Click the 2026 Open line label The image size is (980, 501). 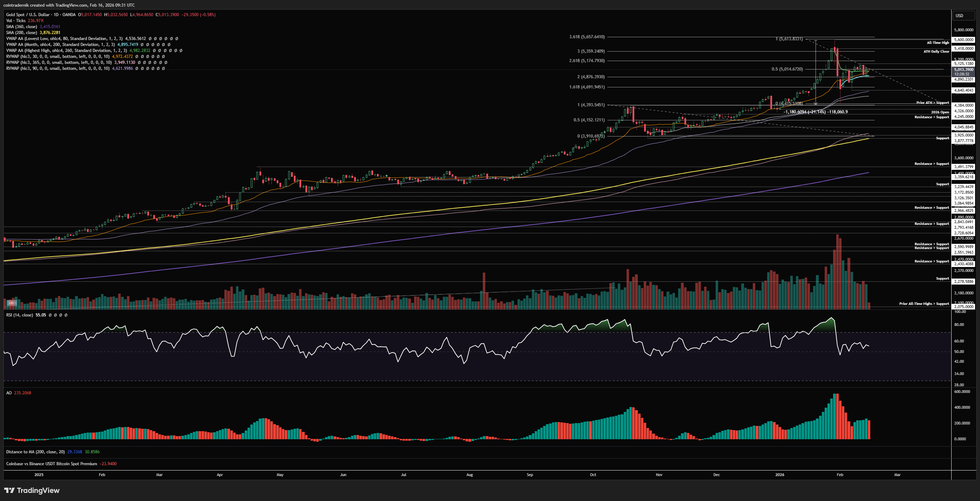pos(940,112)
